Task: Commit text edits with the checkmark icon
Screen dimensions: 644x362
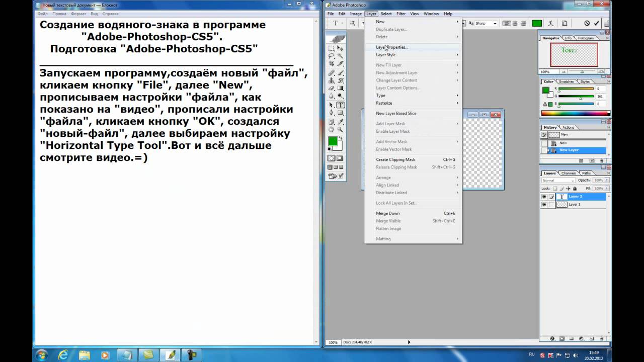Action: point(596,23)
